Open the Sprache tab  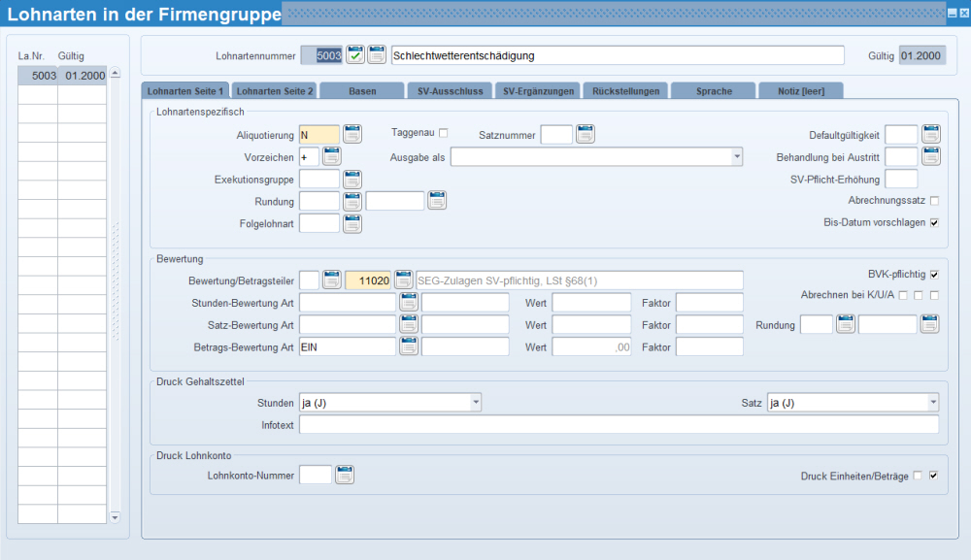pos(714,91)
